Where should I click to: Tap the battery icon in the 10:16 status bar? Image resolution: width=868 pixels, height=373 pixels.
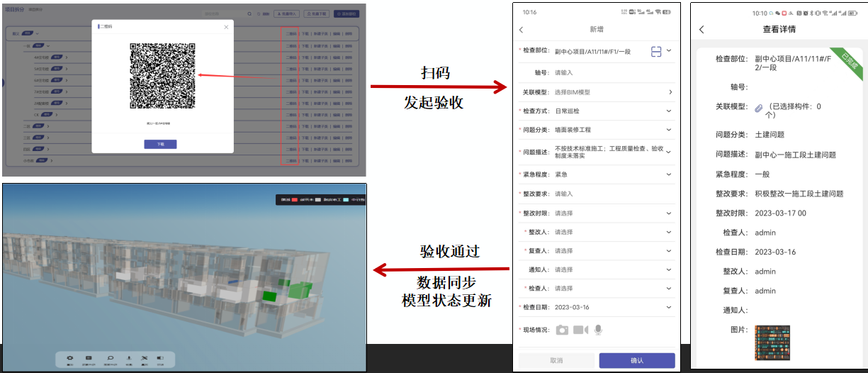[667, 12]
